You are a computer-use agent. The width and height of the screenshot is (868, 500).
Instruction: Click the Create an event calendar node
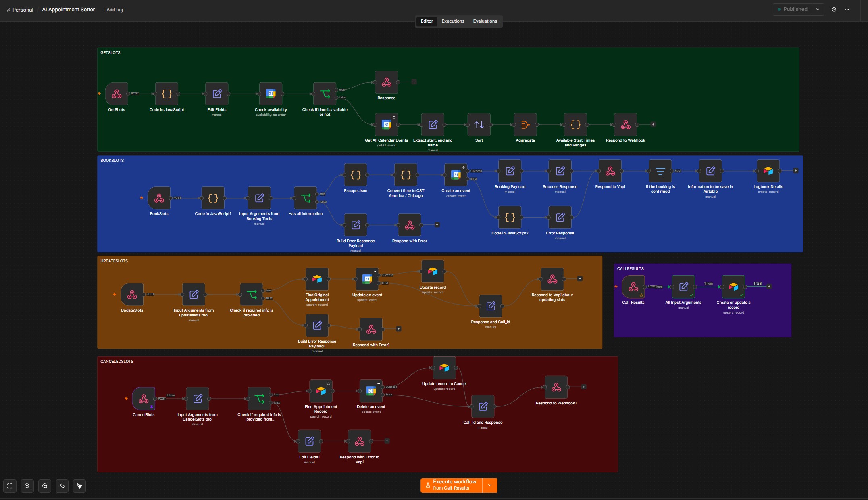tap(456, 175)
